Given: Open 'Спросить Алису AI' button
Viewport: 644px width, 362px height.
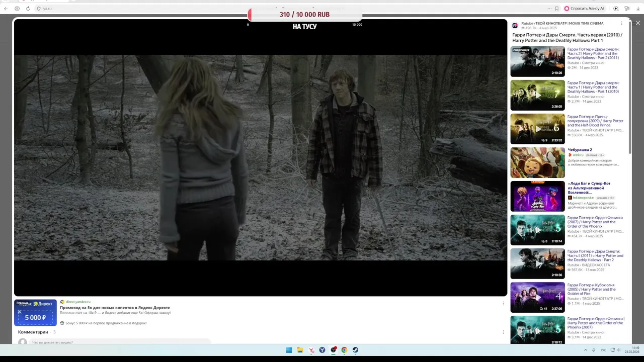Looking at the screenshot, I should pyautogui.click(x=584, y=9).
